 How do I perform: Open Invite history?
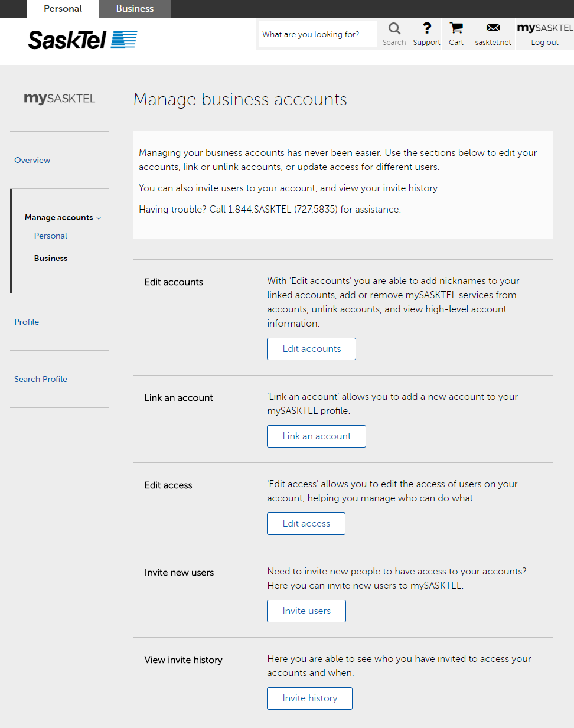(309, 698)
